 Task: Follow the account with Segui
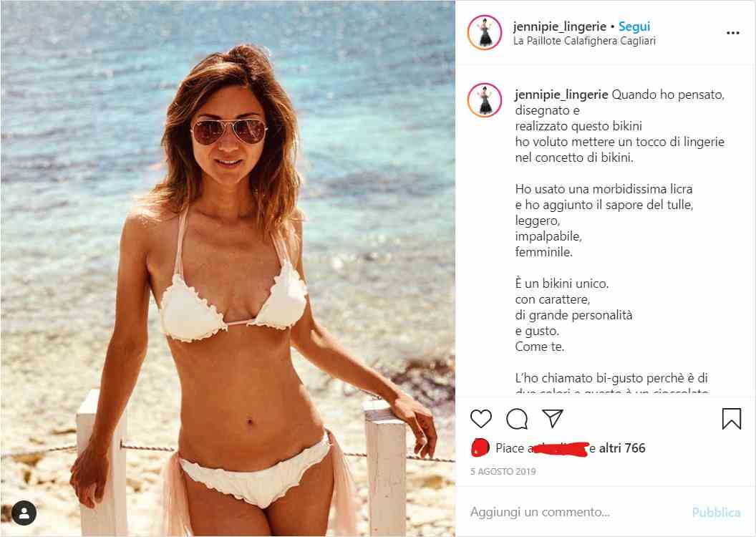click(634, 26)
